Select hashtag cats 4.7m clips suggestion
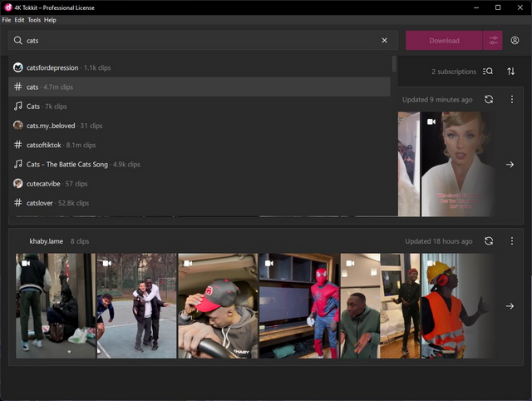This screenshot has height=401, width=532. click(x=199, y=87)
